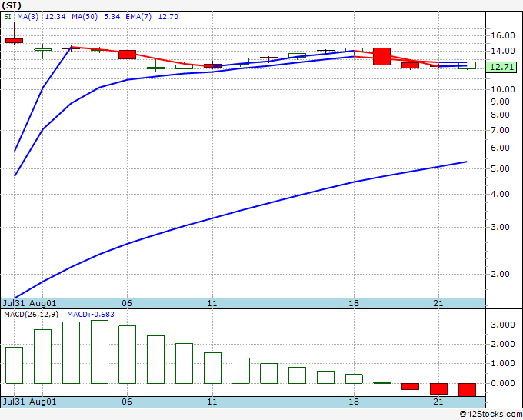Viewport: 523px width, 420px height.
Task: Select 11 on the MACD panel date axis
Action: (x=212, y=402)
